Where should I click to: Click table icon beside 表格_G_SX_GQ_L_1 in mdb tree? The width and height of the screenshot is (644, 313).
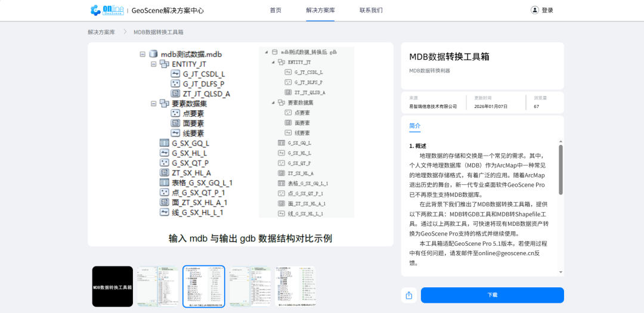click(165, 183)
